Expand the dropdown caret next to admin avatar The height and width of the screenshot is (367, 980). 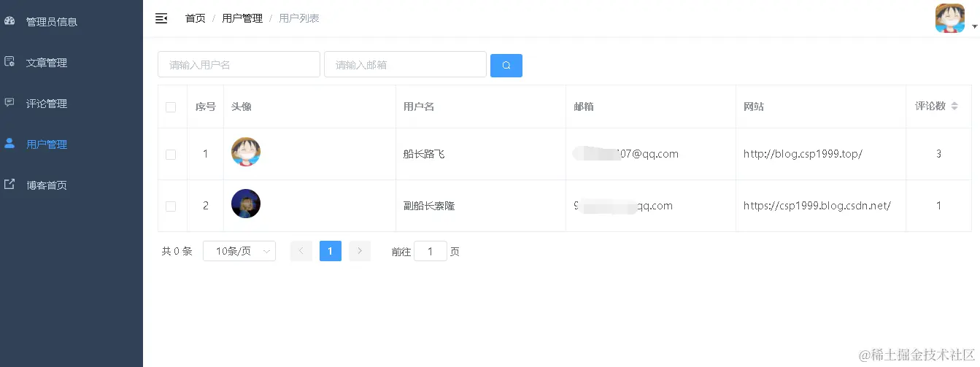[974, 26]
